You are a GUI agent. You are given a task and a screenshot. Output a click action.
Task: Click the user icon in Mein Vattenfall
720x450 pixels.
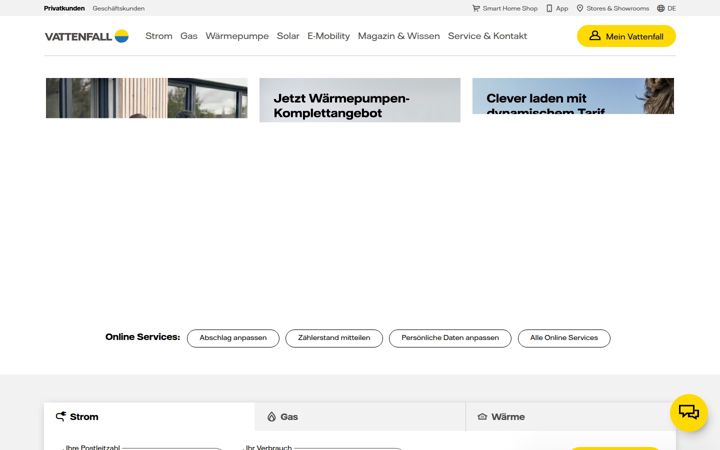(x=595, y=35)
